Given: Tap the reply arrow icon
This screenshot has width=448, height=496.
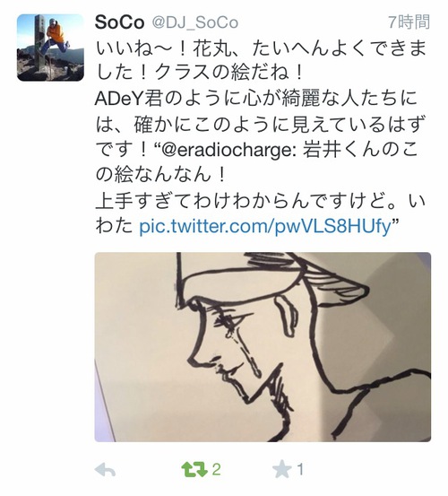Looking at the screenshot, I should point(105,470).
